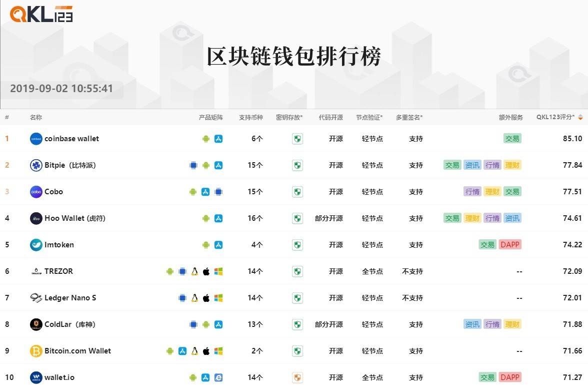Click the Imtoken logo icon
588x386 pixels.
click(x=36, y=245)
